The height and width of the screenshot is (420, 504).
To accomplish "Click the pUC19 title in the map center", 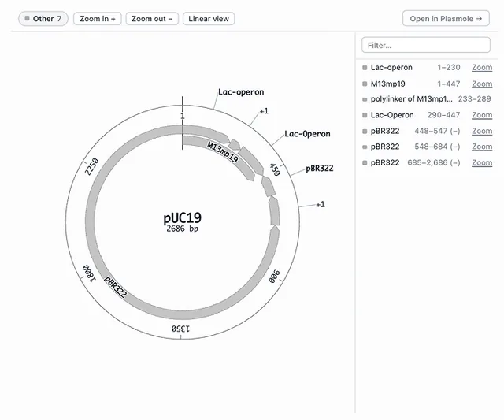I will click(182, 217).
